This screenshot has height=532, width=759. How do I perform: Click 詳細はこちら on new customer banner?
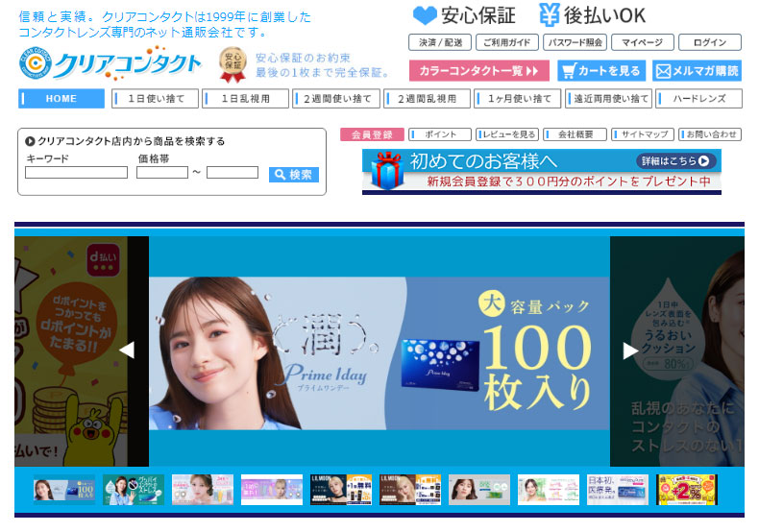[675, 161]
